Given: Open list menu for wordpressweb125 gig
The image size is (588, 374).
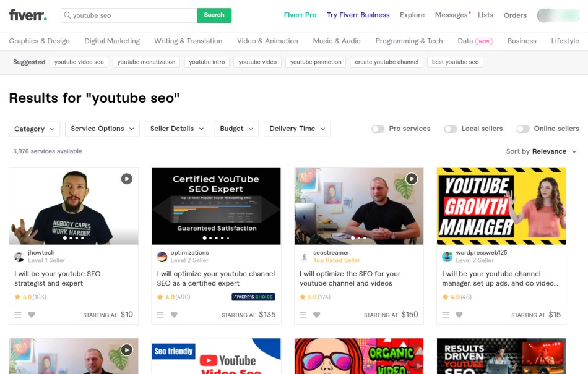Looking at the screenshot, I should point(446,315).
